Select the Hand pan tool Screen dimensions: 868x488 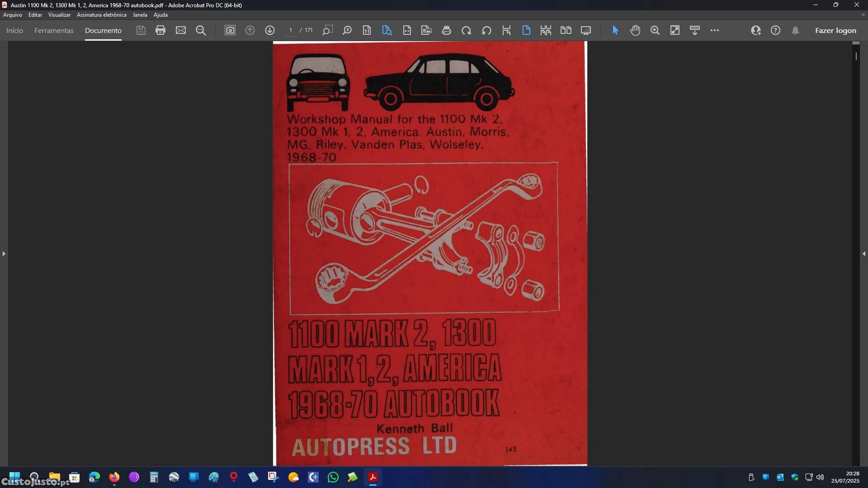coord(635,30)
